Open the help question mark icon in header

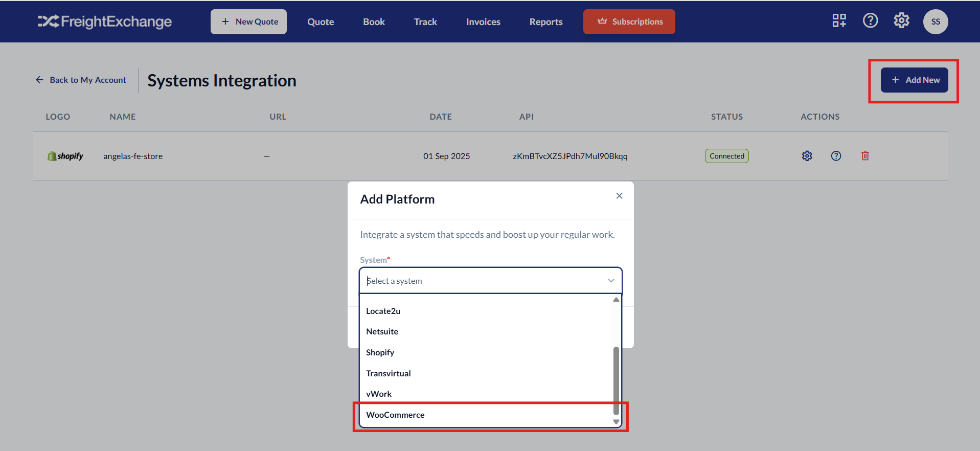tap(870, 20)
